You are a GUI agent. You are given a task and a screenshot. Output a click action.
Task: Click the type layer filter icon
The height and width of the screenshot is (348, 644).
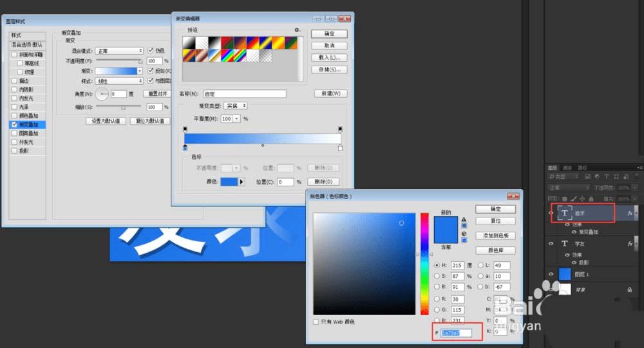607,176
